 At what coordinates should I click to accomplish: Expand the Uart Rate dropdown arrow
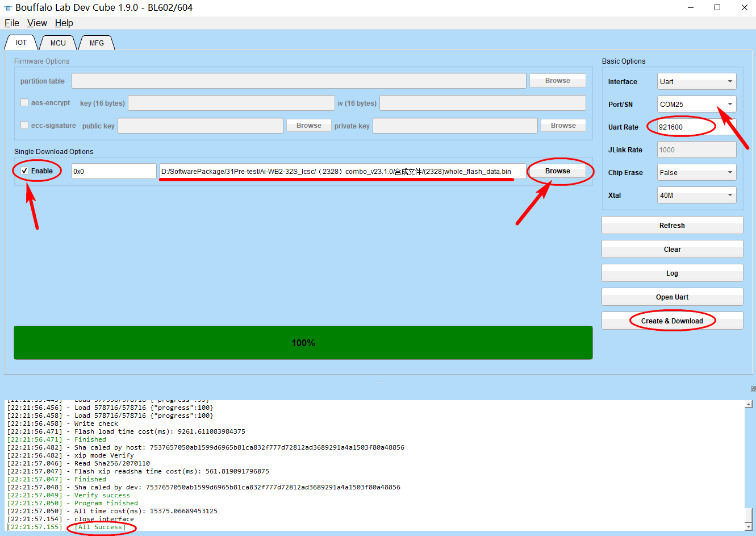pyautogui.click(x=730, y=127)
